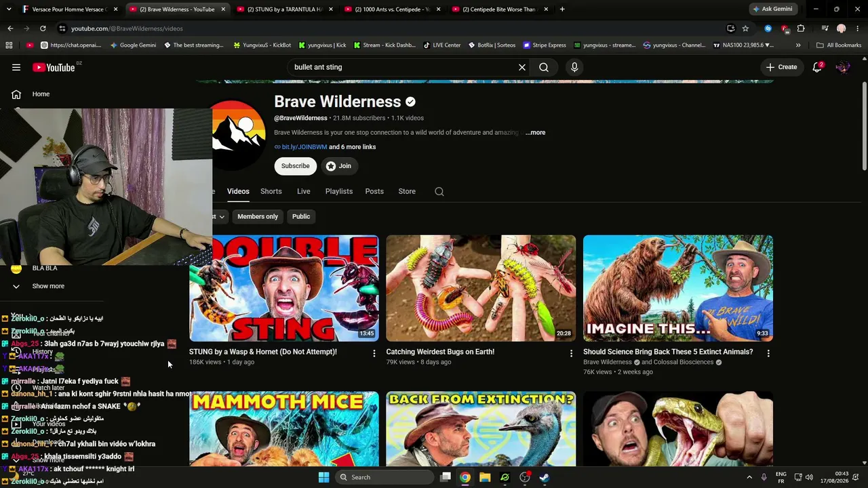Open options for Catching Weirdest Bugs video
The height and width of the screenshot is (488, 868).
pos(571,353)
